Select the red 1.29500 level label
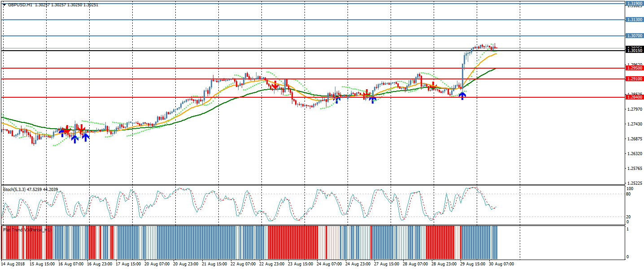The image size is (644, 269). (635, 68)
